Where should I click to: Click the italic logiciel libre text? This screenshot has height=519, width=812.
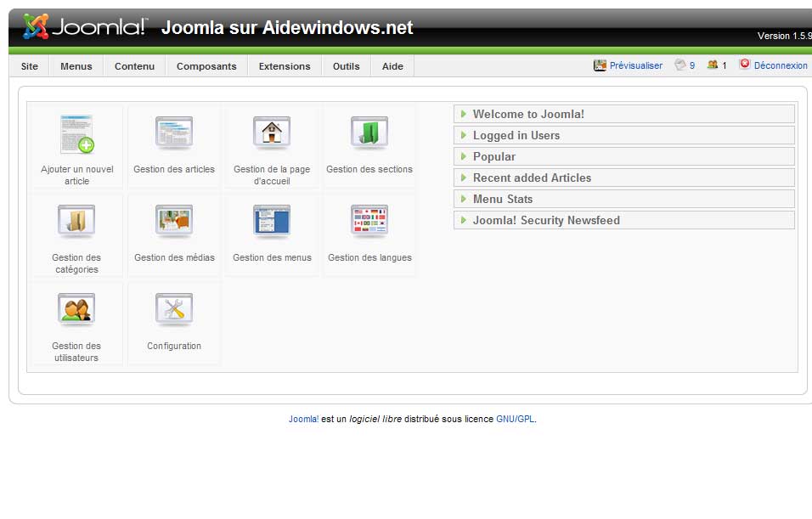tap(375, 419)
